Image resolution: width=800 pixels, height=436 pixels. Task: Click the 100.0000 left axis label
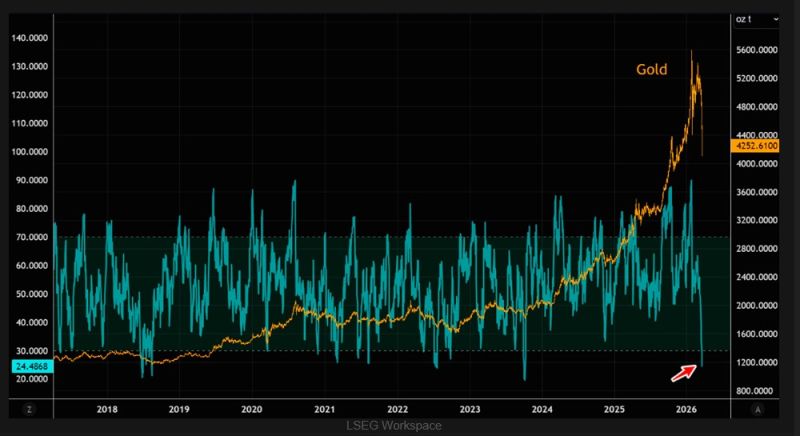point(30,152)
